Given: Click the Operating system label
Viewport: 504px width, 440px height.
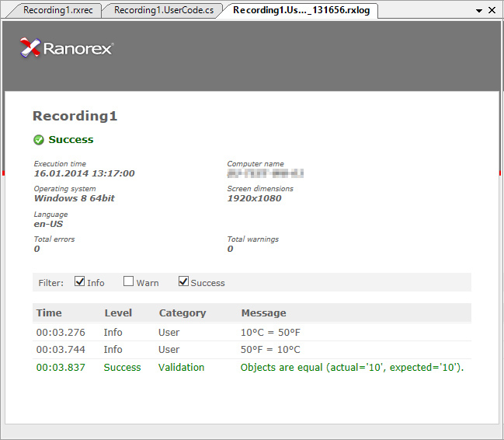Looking at the screenshot, I should point(64,189).
